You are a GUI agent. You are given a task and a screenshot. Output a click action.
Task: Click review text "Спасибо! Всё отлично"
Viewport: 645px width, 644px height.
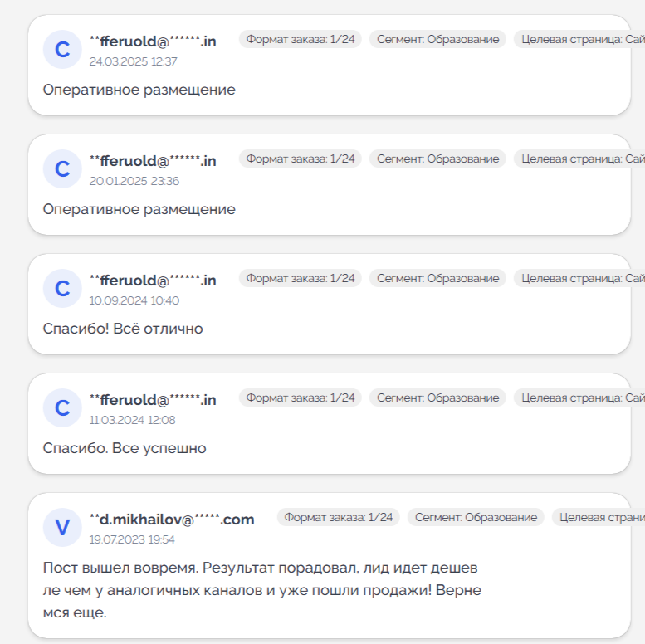(123, 329)
